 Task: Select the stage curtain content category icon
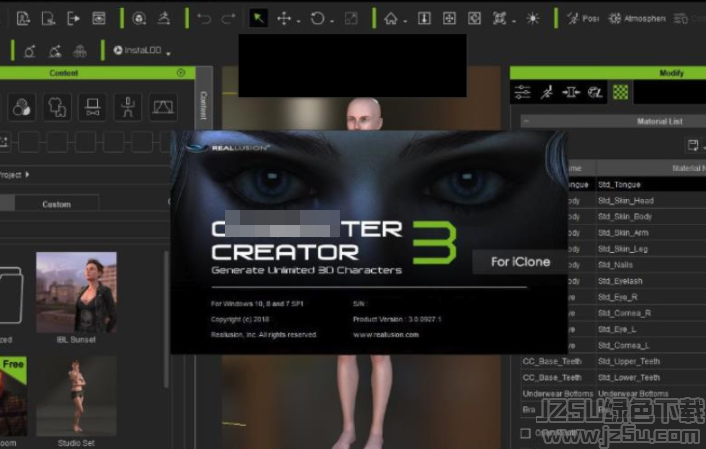pyautogui.click(x=163, y=107)
